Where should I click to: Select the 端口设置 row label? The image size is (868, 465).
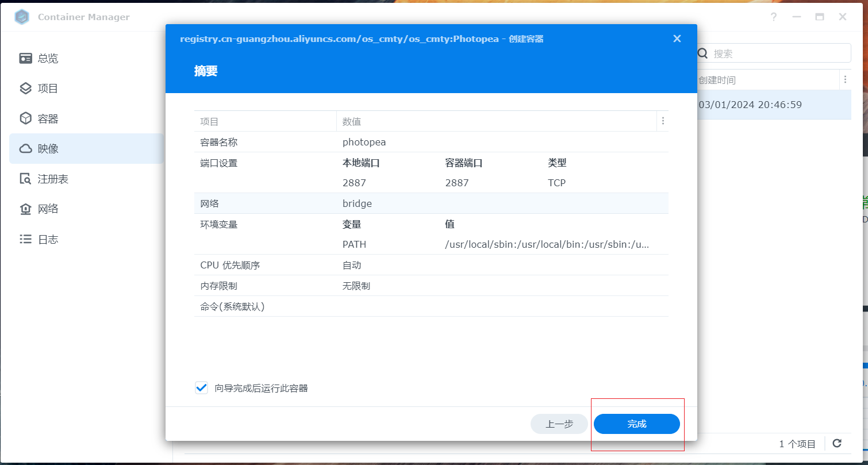coord(219,163)
